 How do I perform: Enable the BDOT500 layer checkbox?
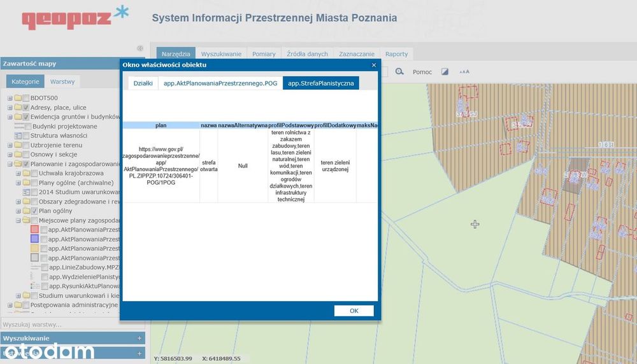point(26,98)
